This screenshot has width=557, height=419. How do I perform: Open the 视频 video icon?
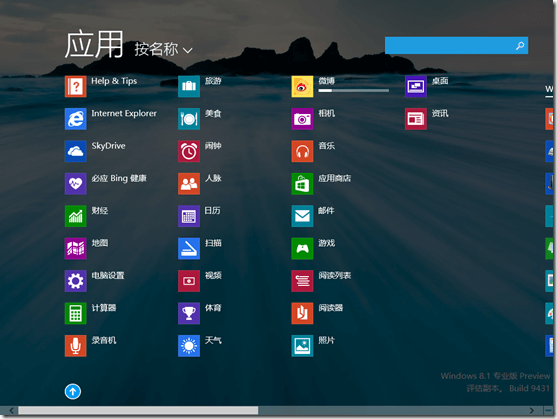click(189, 281)
